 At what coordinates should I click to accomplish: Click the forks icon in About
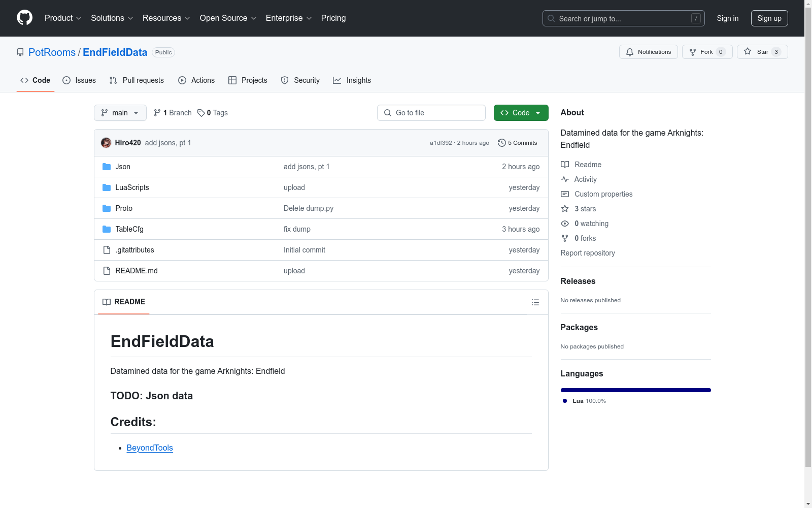[x=565, y=238]
